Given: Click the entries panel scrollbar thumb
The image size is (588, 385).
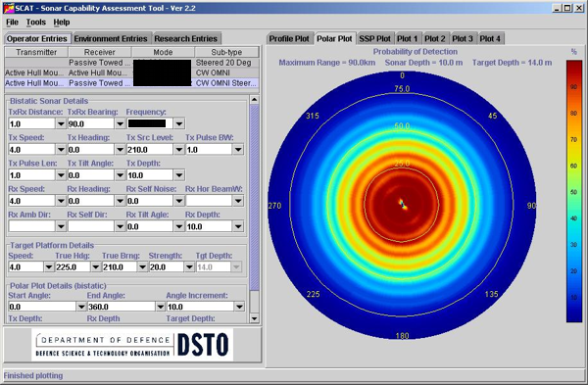Looking at the screenshot, I should pyautogui.click(x=254, y=198).
